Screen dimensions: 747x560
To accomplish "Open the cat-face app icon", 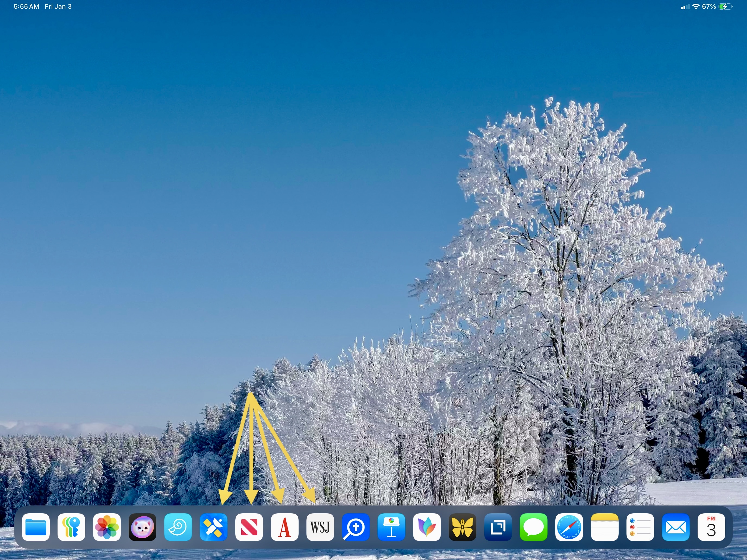I will 143,527.
